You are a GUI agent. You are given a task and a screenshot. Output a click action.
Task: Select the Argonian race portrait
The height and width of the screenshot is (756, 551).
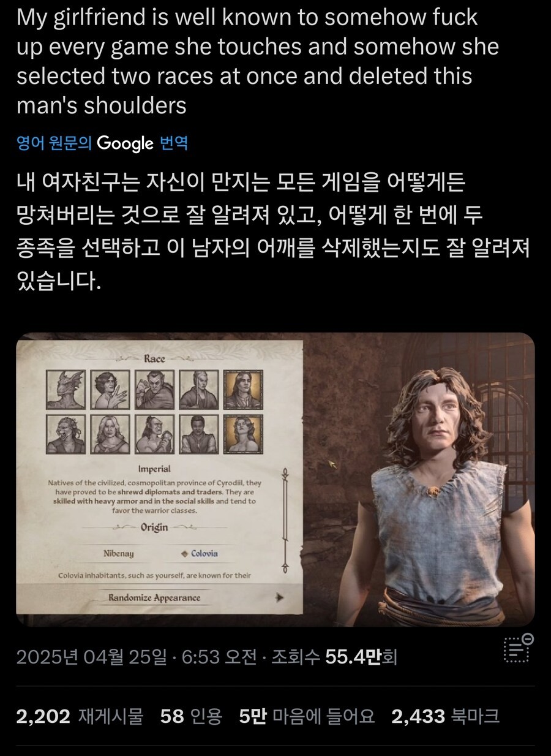[66, 390]
